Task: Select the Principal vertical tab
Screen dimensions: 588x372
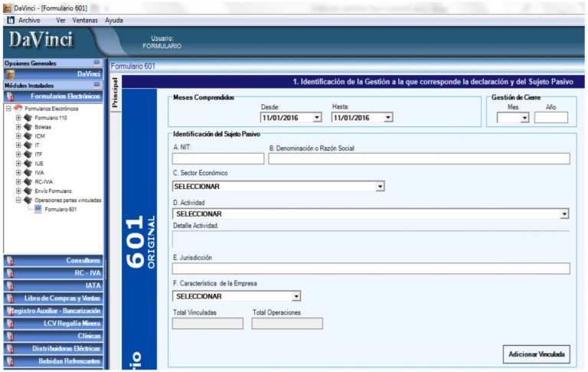Action: pyautogui.click(x=116, y=93)
